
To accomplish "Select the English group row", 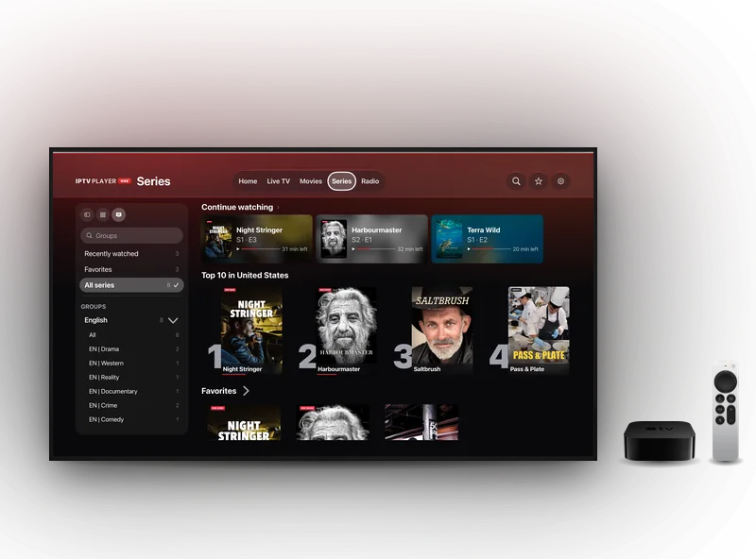I will click(x=131, y=320).
